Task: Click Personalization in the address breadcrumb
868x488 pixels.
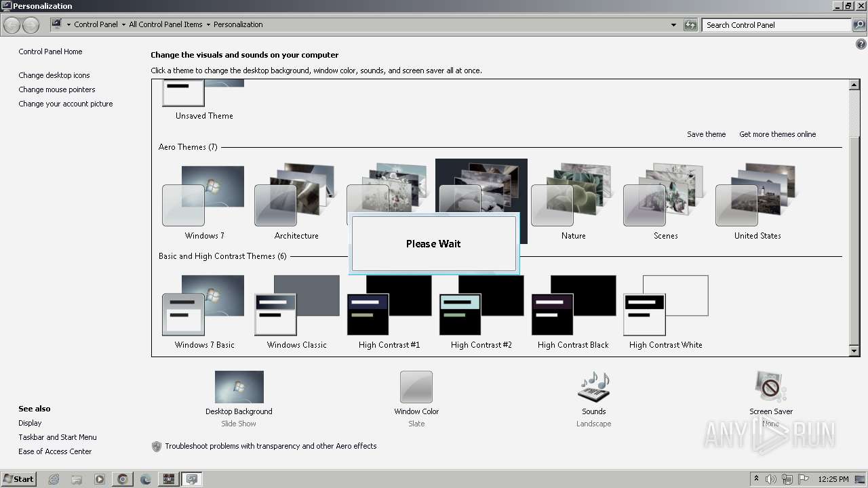Action: click(238, 24)
